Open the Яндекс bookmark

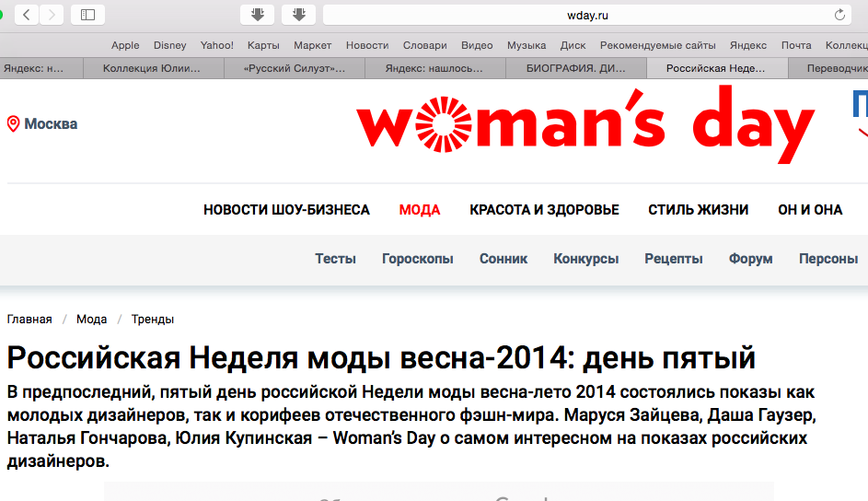[748, 45]
